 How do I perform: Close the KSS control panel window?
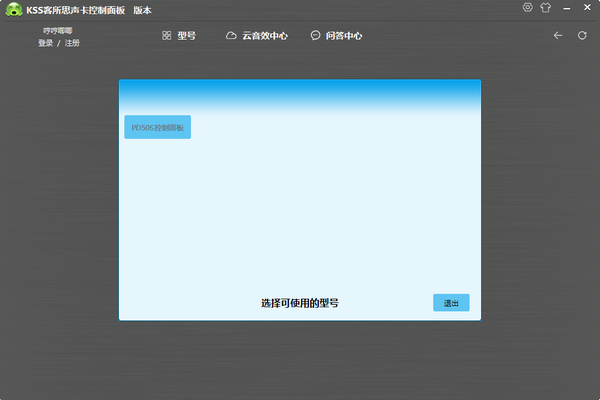(x=585, y=8)
